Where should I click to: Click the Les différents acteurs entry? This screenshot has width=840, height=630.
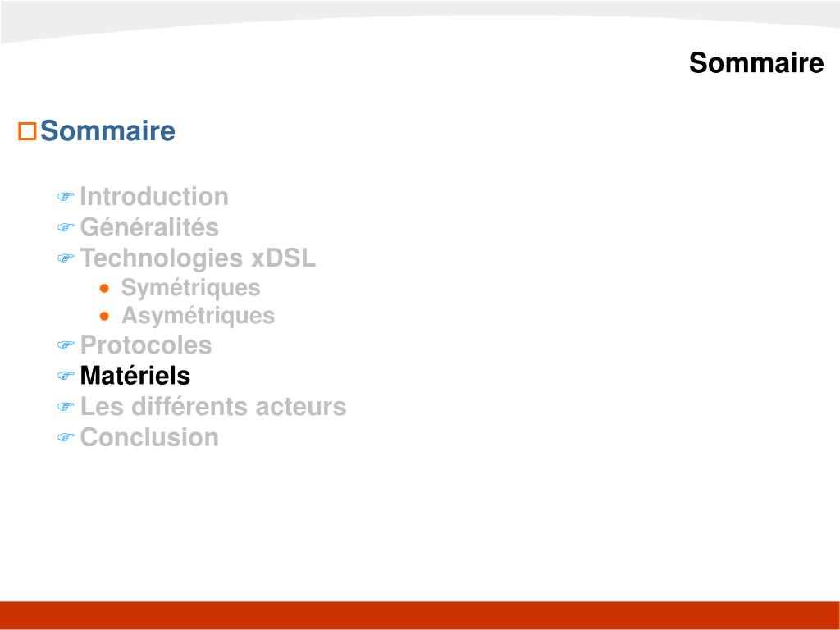point(213,406)
